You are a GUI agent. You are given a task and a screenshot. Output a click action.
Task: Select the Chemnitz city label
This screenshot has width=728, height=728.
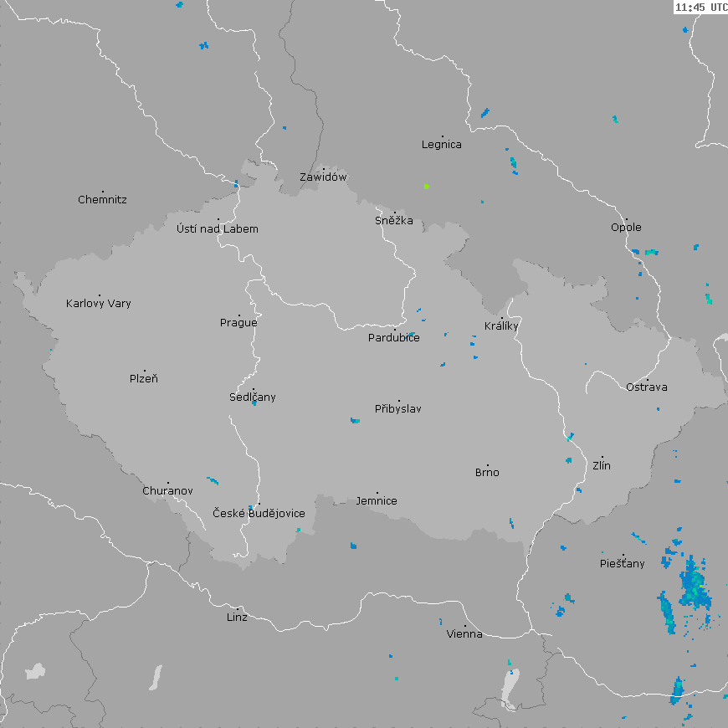102,200
